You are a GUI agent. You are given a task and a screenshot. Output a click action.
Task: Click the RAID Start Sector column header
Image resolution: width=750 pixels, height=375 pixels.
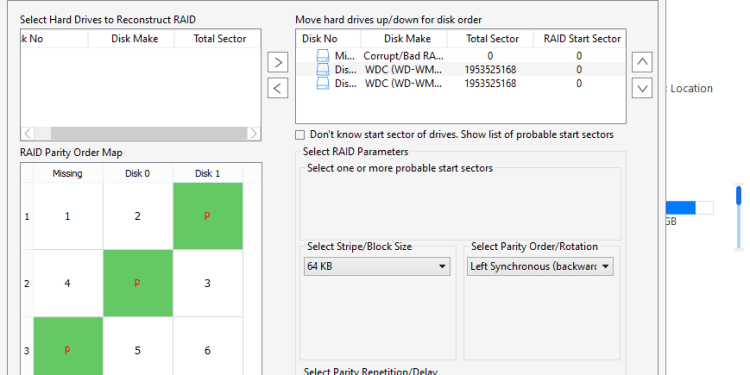[x=582, y=39]
